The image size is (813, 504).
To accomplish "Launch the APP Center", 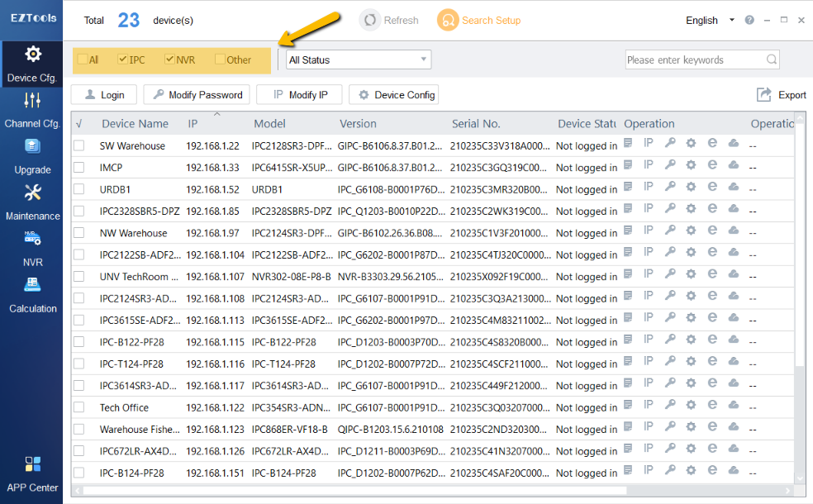I will (x=31, y=474).
